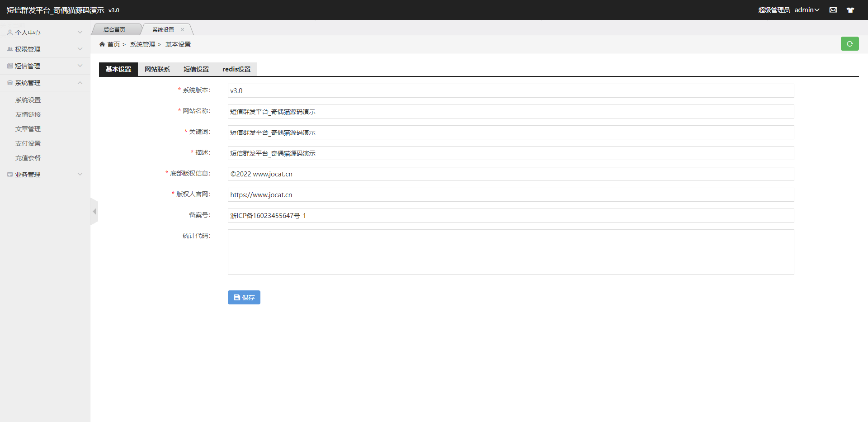Click the 底部版权信息 input field
Image resolution: width=868 pixels, height=422 pixels.
(511, 174)
